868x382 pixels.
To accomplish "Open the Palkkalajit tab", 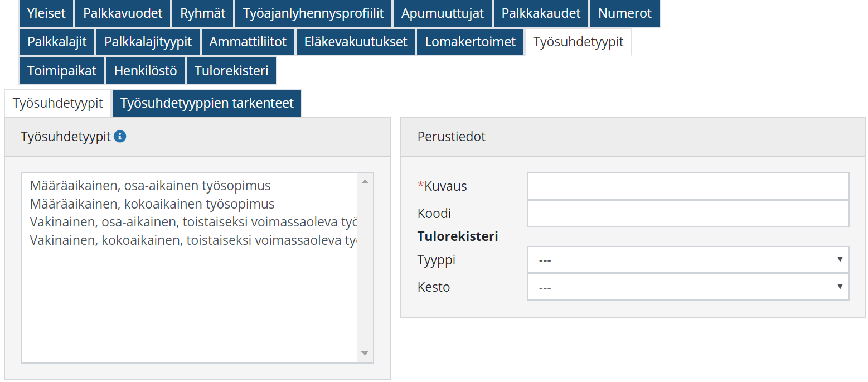I will click(x=57, y=42).
